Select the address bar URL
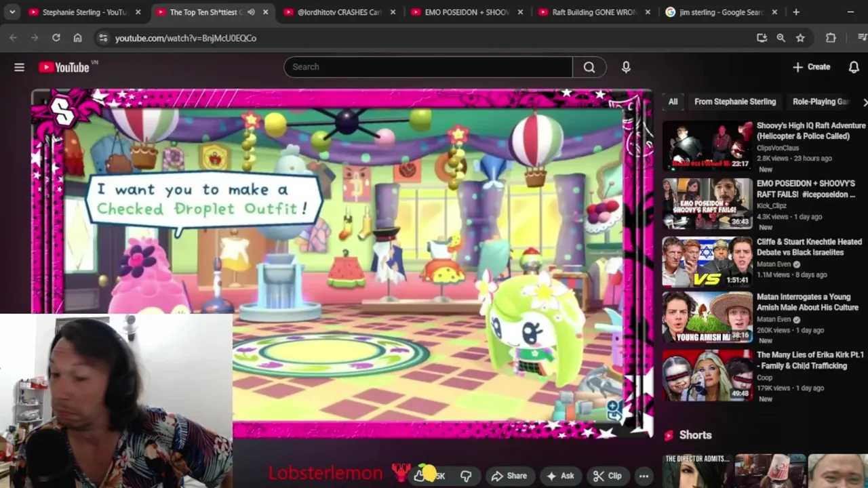The width and height of the screenshot is (868, 488). tap(186, 39)
